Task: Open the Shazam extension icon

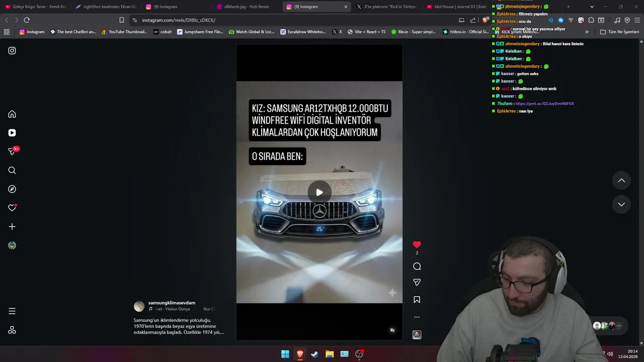Action: coord(560,20)
